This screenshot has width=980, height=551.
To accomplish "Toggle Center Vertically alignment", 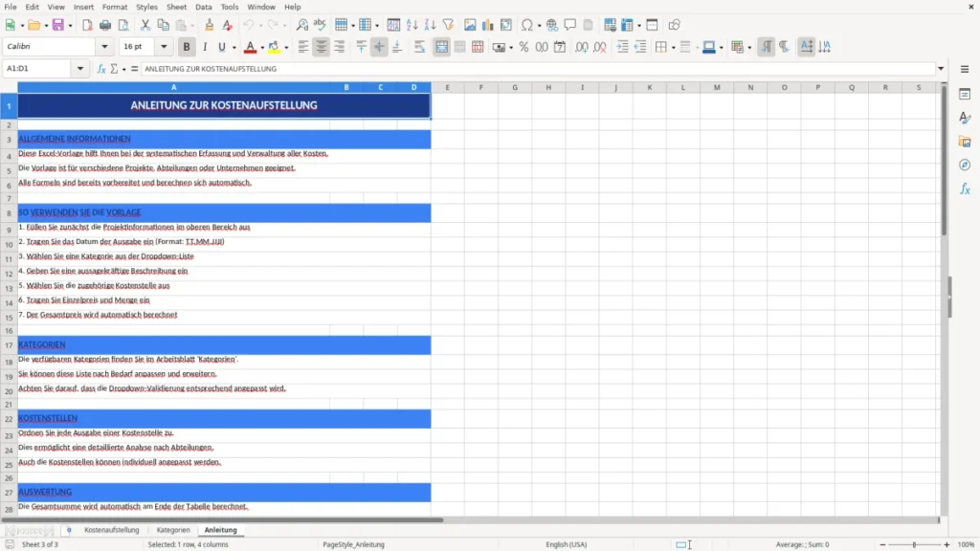I will [379, 47].
